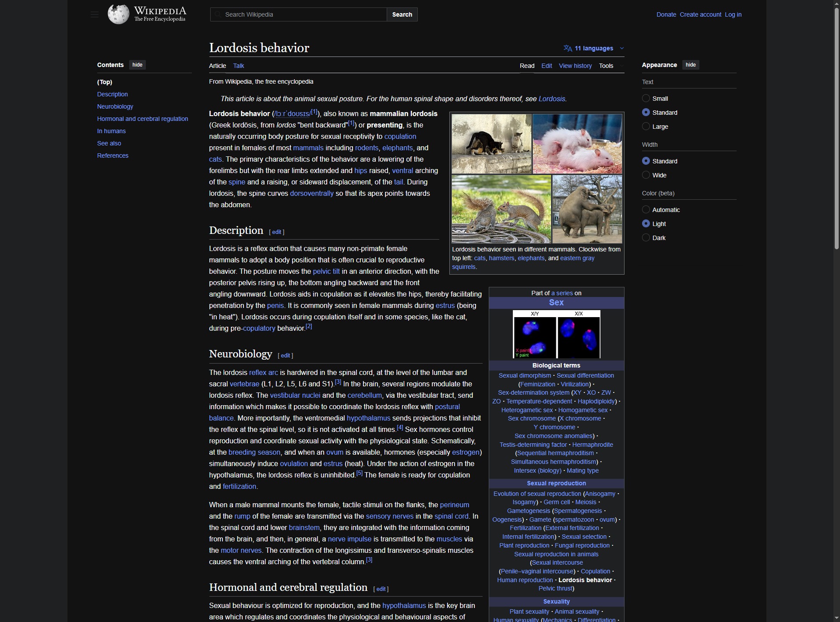Click the Wikipedia globe logo

coord(118,14)
